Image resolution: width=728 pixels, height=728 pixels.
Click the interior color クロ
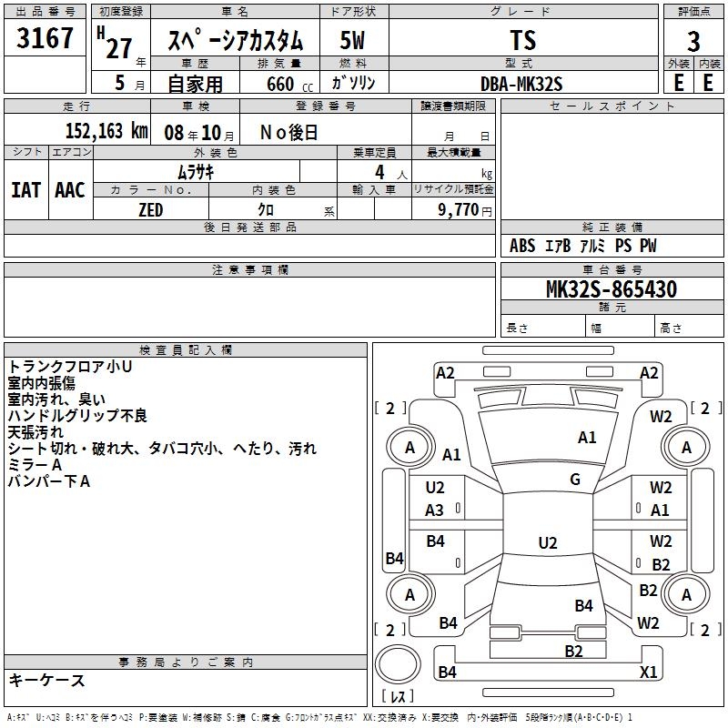click(266, 210)
